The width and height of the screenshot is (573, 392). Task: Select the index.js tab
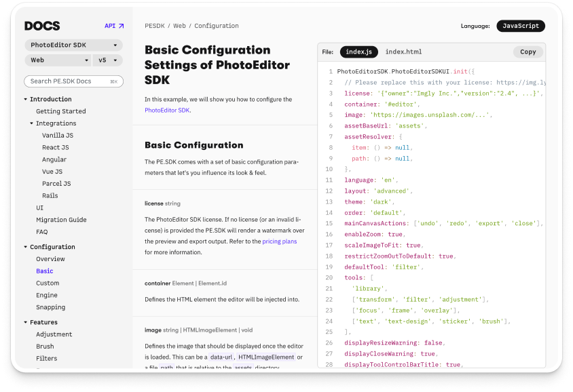coord(359,52)
